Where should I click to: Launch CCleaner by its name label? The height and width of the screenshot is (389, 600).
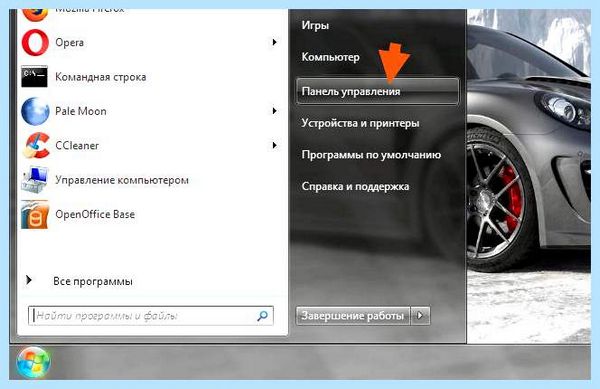[77, 145]
